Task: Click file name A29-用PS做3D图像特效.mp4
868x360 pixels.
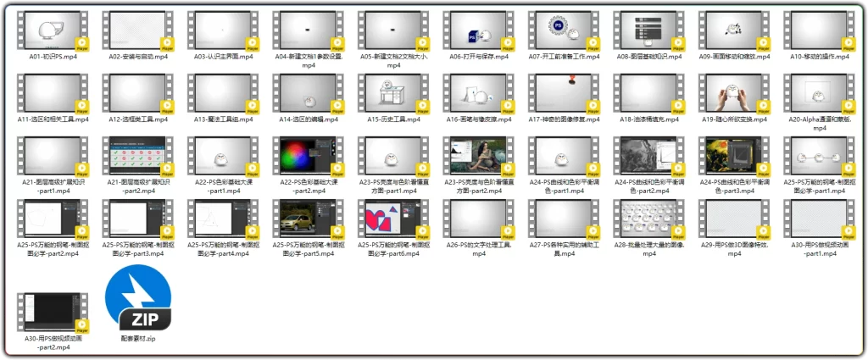Action: [735, 249]
